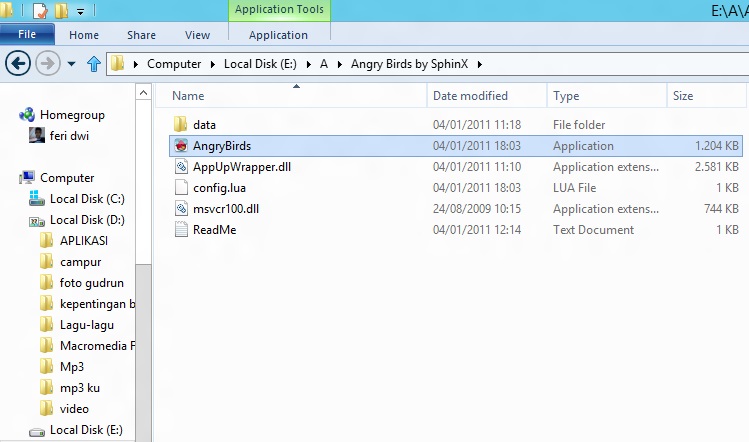Click the data folder name

[204, 125]
